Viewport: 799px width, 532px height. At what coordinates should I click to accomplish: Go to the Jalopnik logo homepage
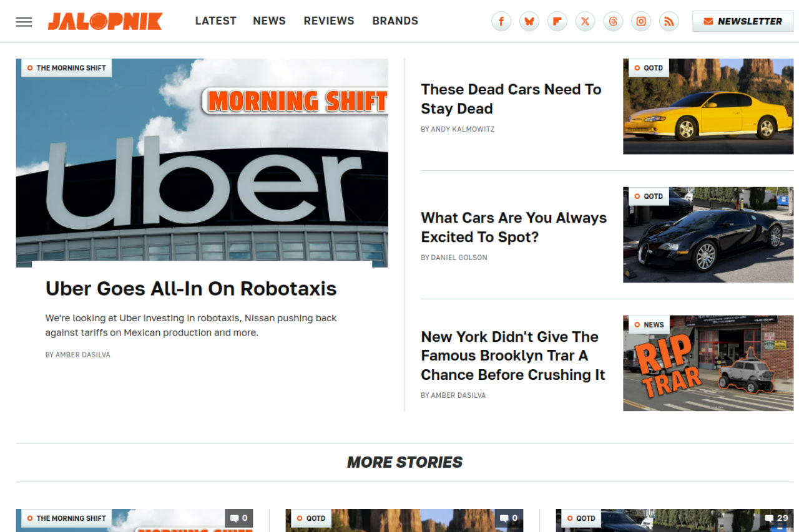[105, 21]
